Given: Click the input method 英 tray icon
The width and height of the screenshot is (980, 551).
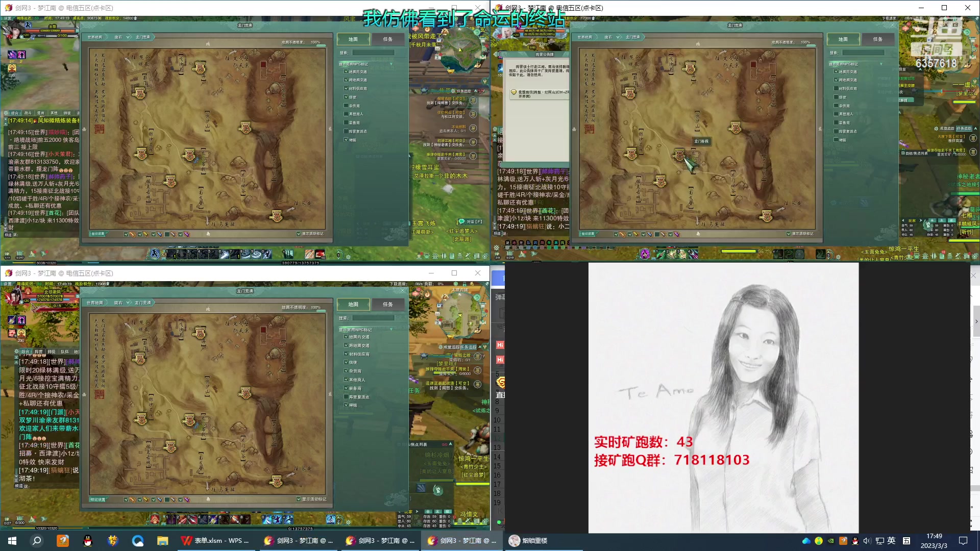Looking at the screenshot, I should (891, 541).
